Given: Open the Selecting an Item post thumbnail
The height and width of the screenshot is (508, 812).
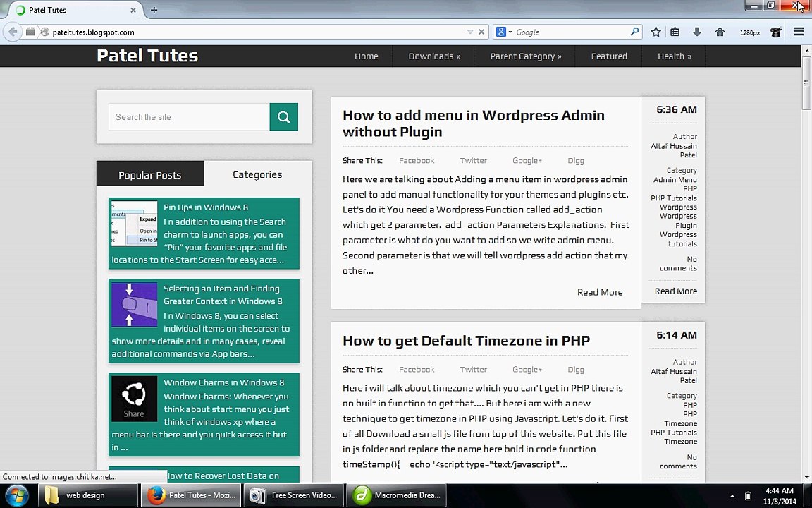Looking at the screenshot, I should [134, 304].
